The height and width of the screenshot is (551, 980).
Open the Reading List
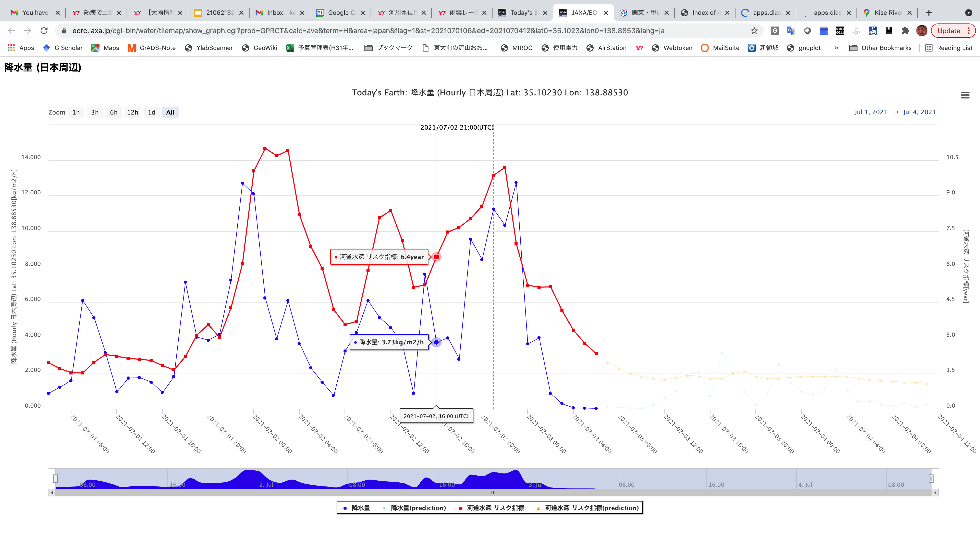pos(949,48)
